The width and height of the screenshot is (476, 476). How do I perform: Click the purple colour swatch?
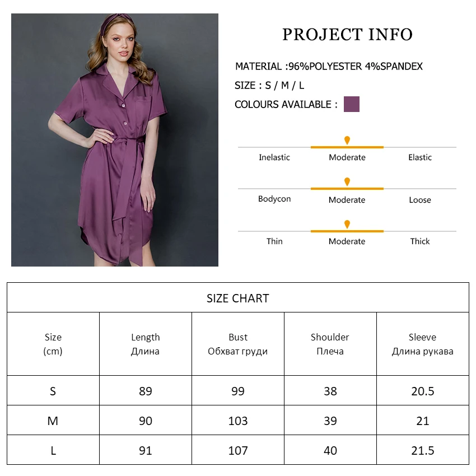[x=351, y=104]
